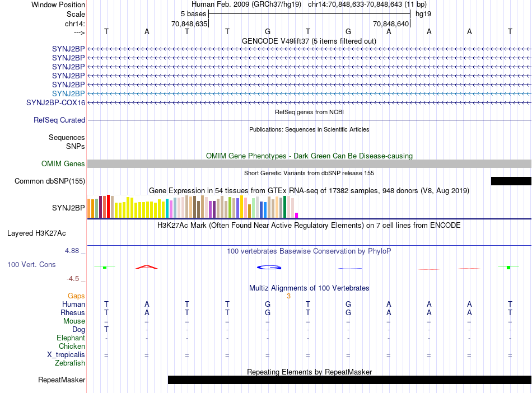532x393 pixels.
Task: Click the 4.88 PhyloP upper limit value
Action: (72, 251)
